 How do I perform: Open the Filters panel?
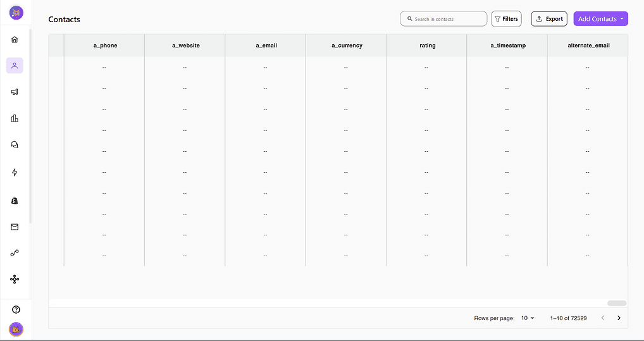(507, 19)
